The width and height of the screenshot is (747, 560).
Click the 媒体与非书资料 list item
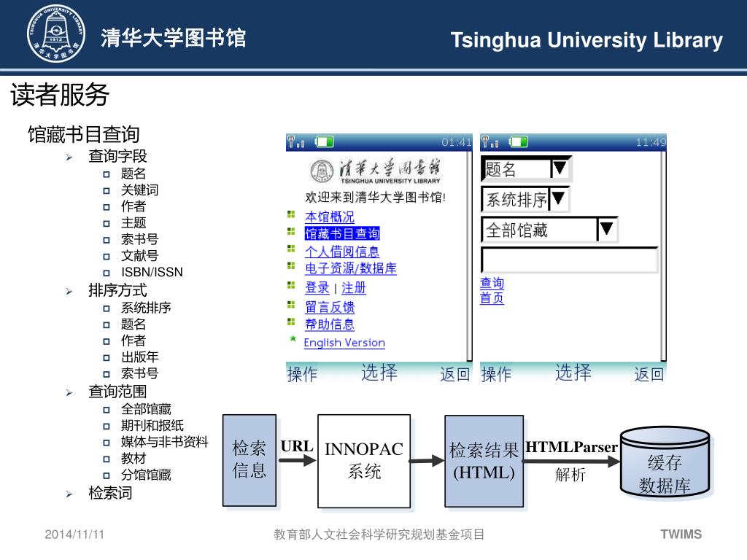click(164, 442)
